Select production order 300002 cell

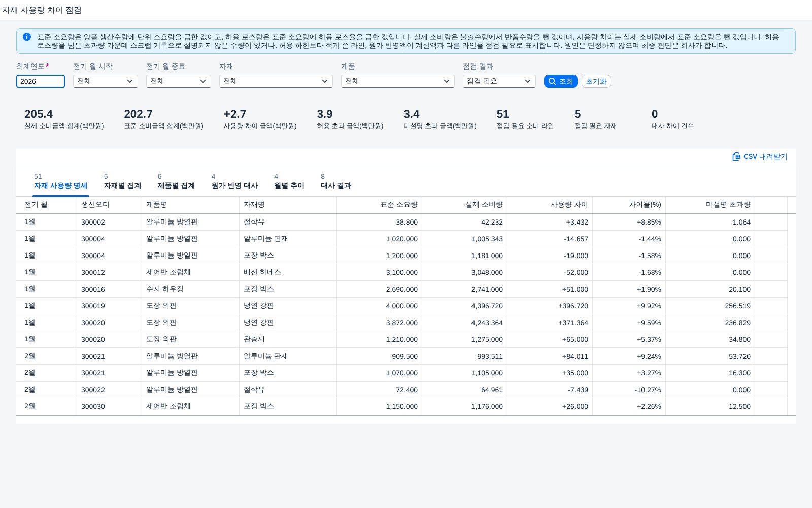[110, 222]
